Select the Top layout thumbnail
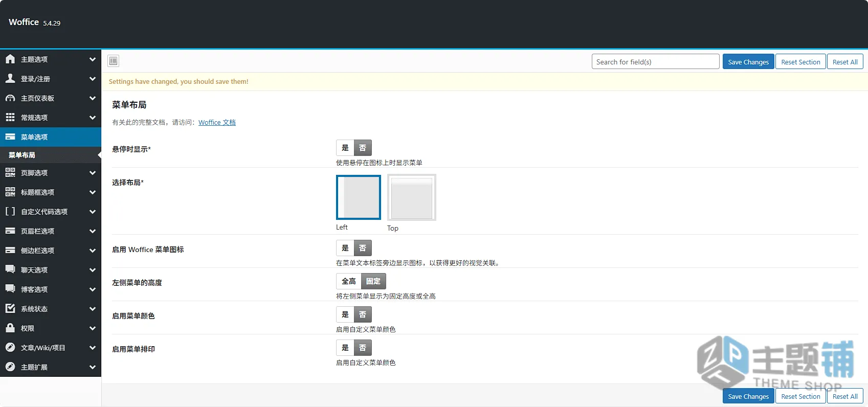 click(x=412, y=197)
